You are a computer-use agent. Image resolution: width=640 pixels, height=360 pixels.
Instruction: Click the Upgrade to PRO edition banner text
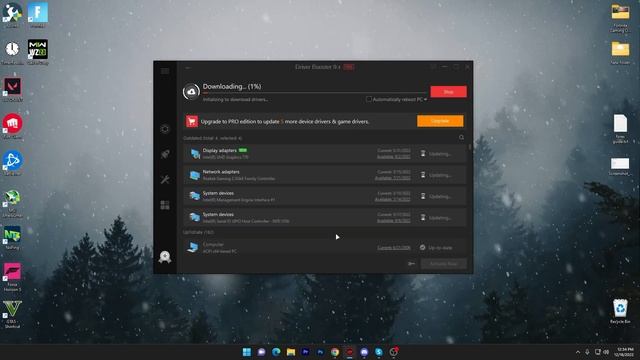[285, 122]
